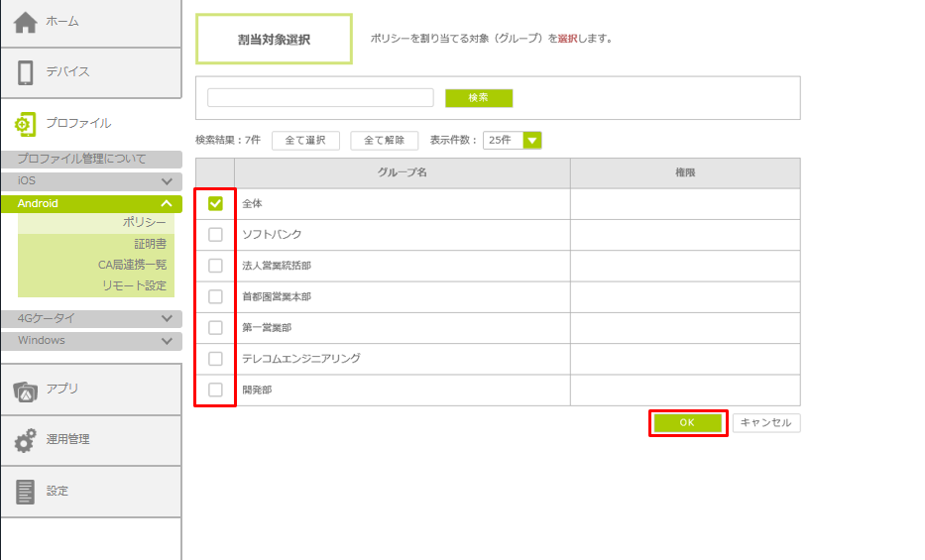The height and width of the screenshot is (560, 925).
Task: Open リモート設定 menu item
Action: pos(134,285)
